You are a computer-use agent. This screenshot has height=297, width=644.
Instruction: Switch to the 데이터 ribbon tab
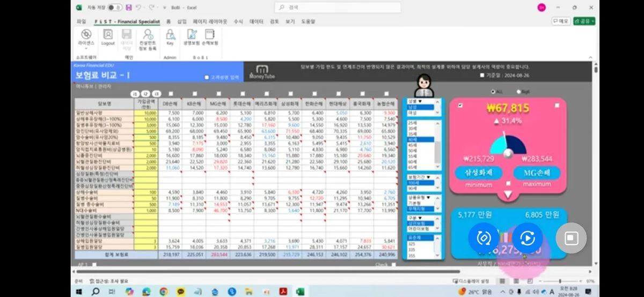point(257,21)
